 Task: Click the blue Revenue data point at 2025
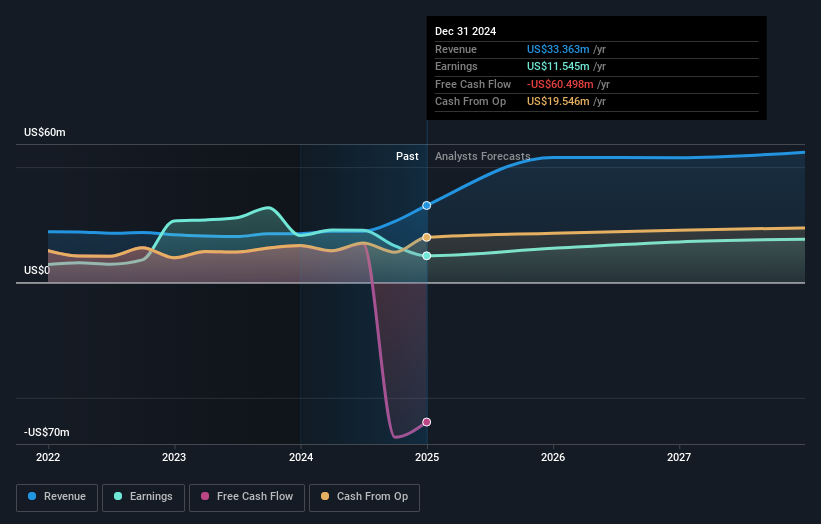[427, 205]
